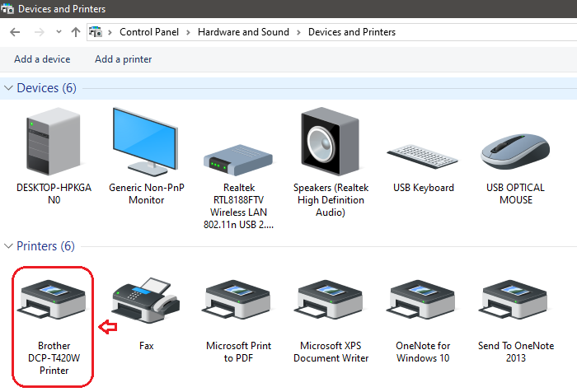This screenshot has height=392, width=577.
Task: Go back with the Back arrow
Action: [x=15, y=32]
